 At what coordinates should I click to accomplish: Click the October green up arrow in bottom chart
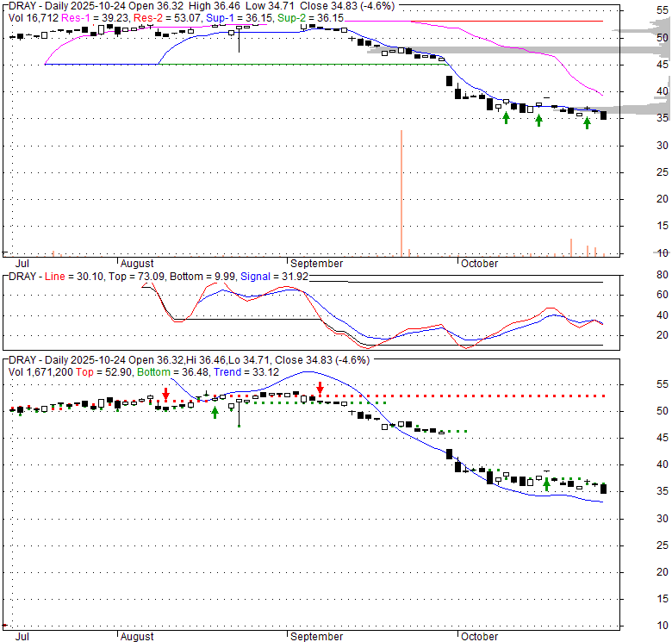click(546, 485)
